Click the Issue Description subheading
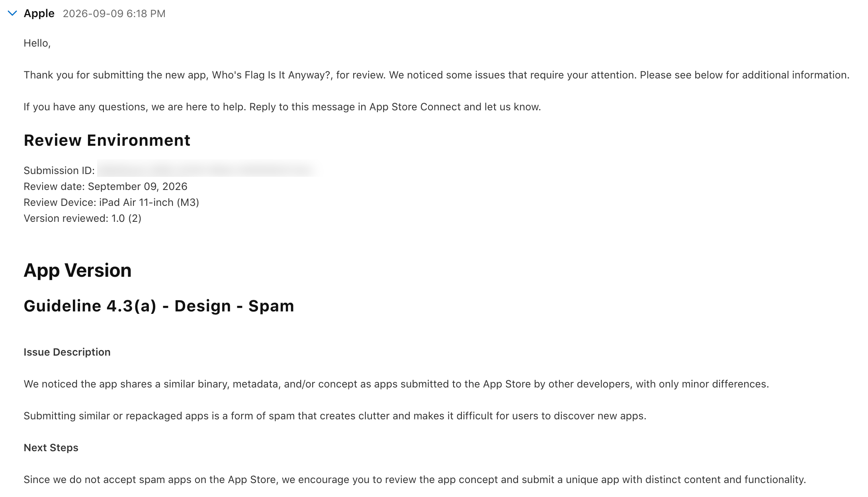 coord(67,352)
